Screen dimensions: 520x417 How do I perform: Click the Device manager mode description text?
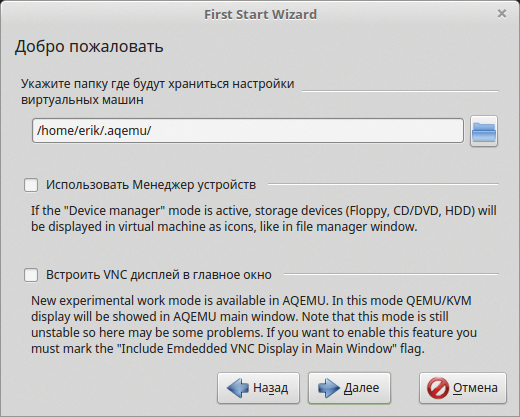point(263,219)
